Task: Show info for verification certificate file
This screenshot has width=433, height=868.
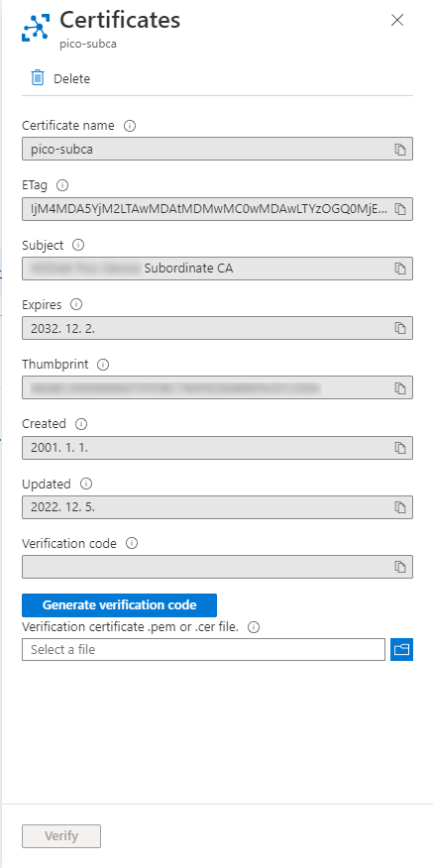Action: (x=254, y=627)
